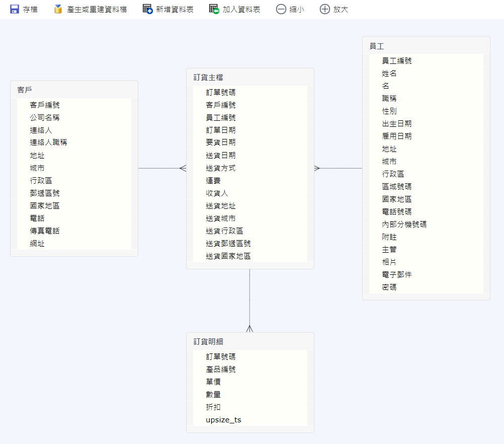
Task: Click the 放大 zoom in plus icon
Action: 324,10
